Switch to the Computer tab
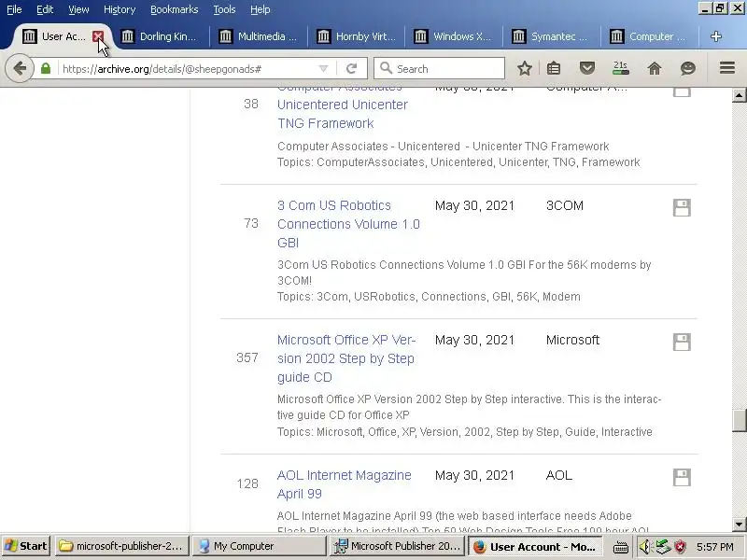747x560 pixels. click(650, 36)
